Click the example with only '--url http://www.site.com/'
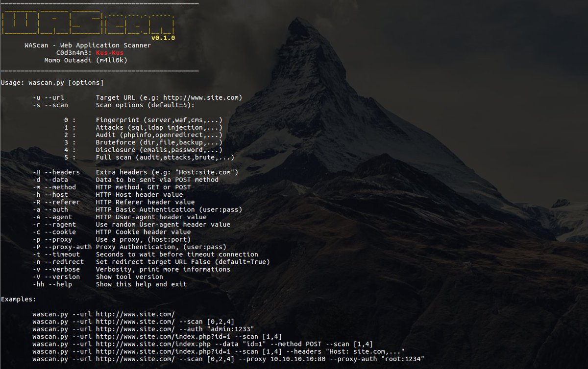Image resolution: width=588 pixels, height=369 pixels. 103,314
